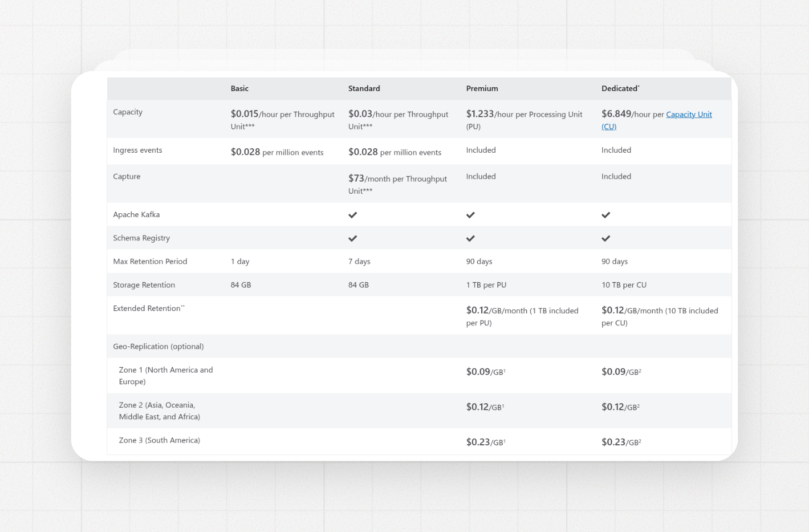Click the Premium Zone 1 $0.09/GB price

coord(486,372)
